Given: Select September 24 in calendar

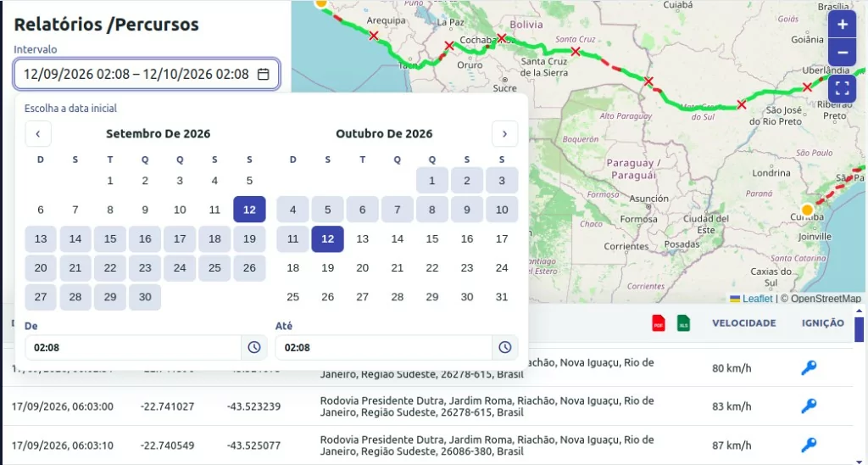Looking at the screenshot, I should 180,268.
